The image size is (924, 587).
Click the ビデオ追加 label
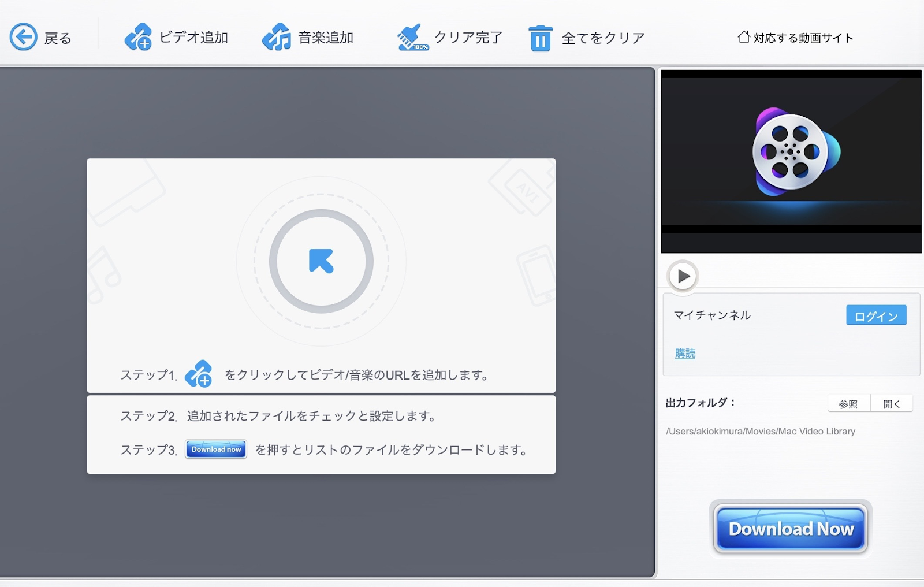[193, 38]
